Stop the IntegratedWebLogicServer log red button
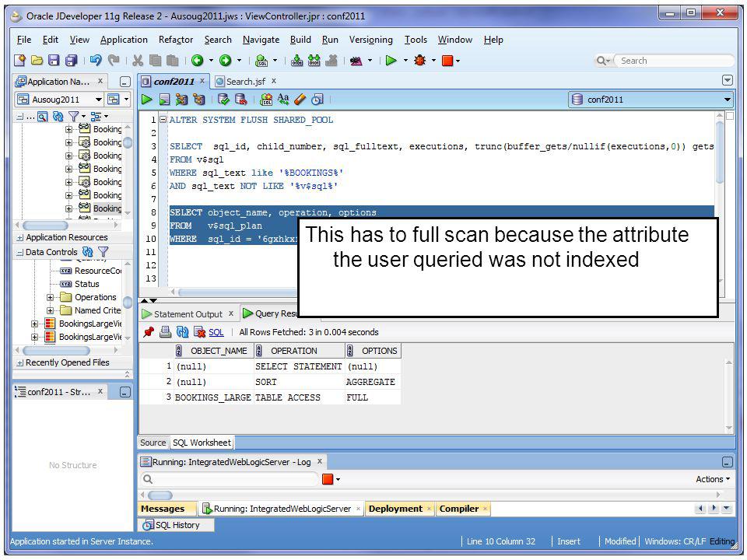Screen dimensions: 747x560 coord(328,479)
